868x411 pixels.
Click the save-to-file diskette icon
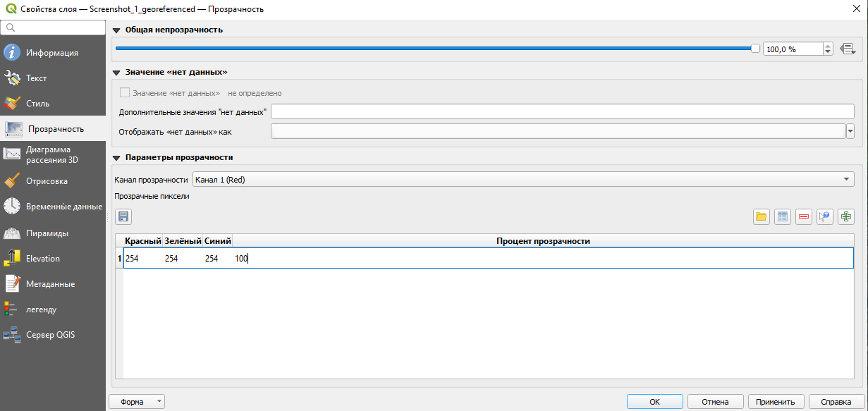tap(123, 216)
